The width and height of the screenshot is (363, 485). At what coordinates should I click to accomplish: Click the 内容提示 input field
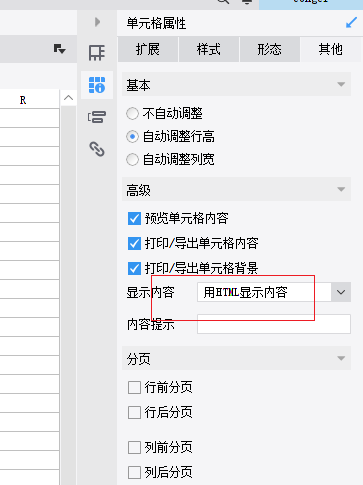click(x=274, y=324)
